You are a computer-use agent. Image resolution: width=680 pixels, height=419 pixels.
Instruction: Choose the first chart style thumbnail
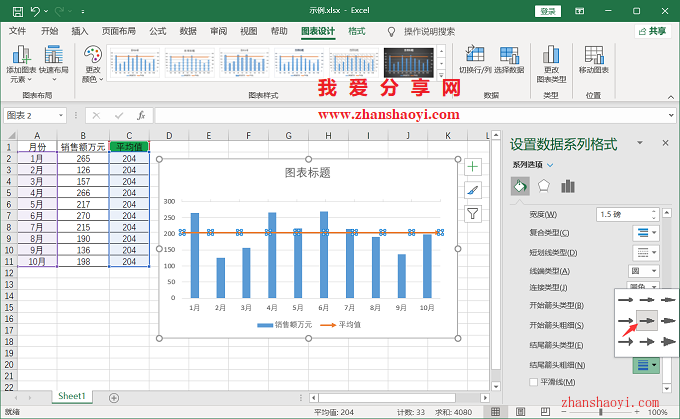[x=134, y=62]
